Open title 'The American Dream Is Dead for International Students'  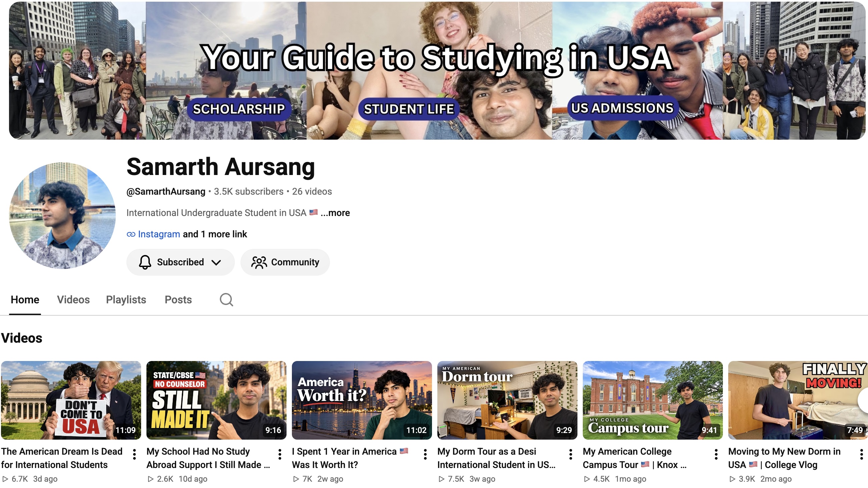coord(62,458)
